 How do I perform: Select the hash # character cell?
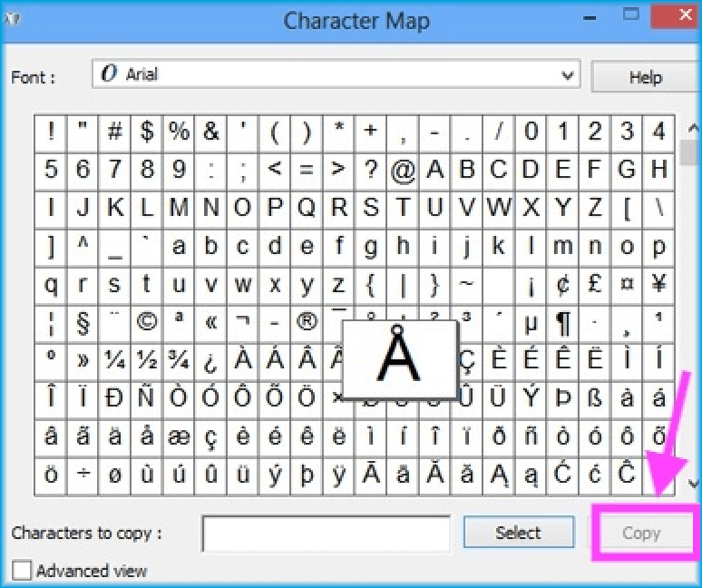pos(114,132)
